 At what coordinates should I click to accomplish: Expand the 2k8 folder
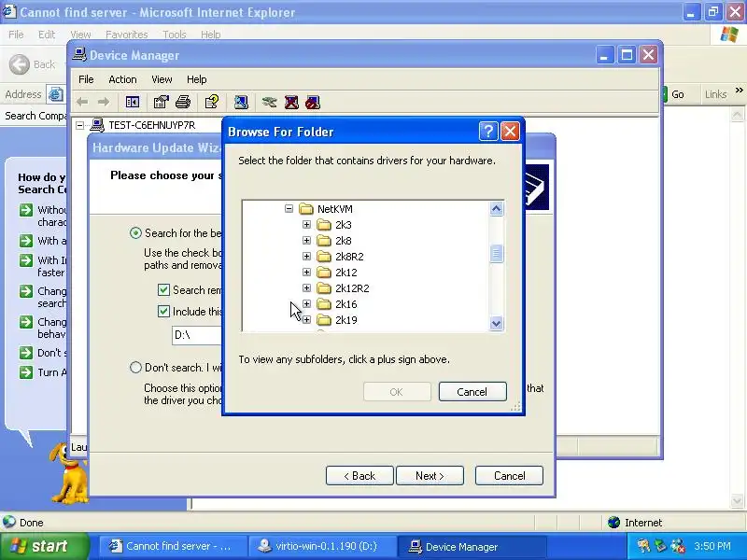click(306, 241)
